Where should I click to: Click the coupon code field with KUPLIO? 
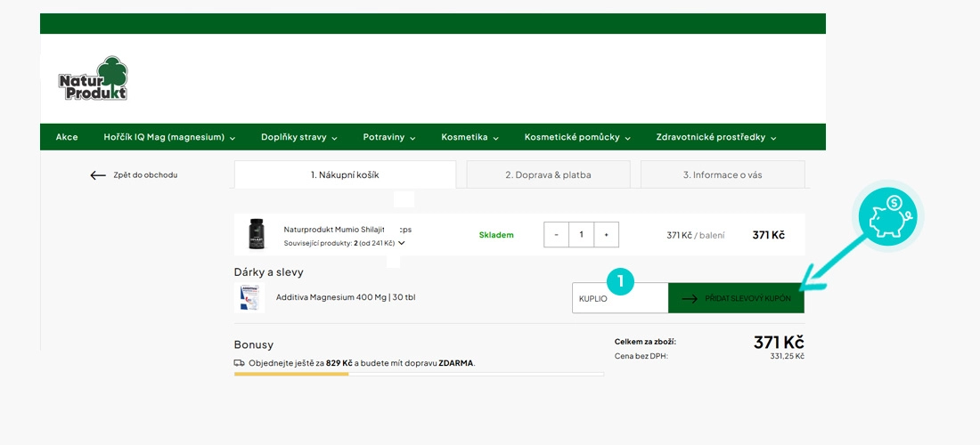point(620,298)
